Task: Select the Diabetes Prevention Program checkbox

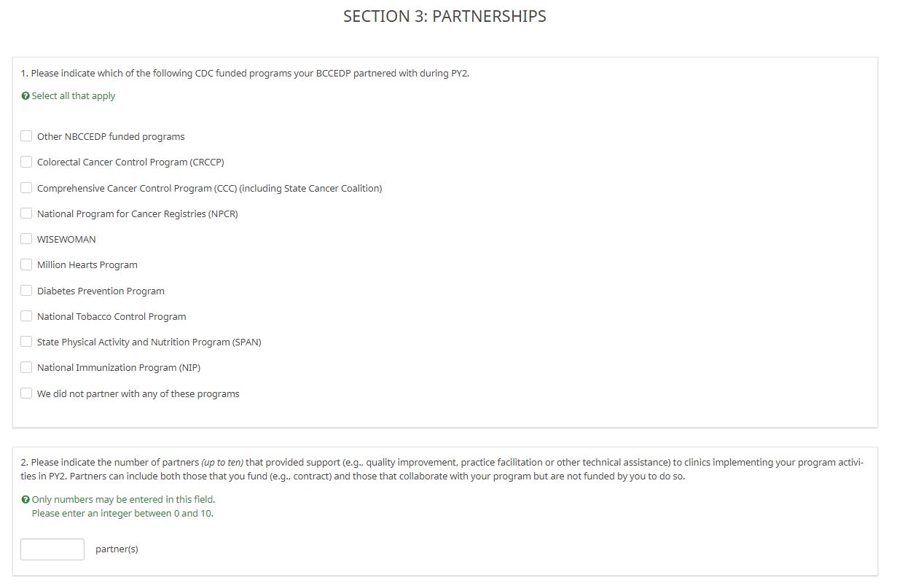Action: (x=26, y=291)
